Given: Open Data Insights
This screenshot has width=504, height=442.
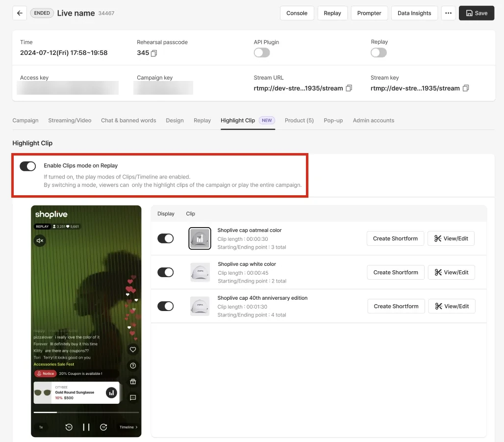Looking at the screenshot, I should click(x=414, y=13).
